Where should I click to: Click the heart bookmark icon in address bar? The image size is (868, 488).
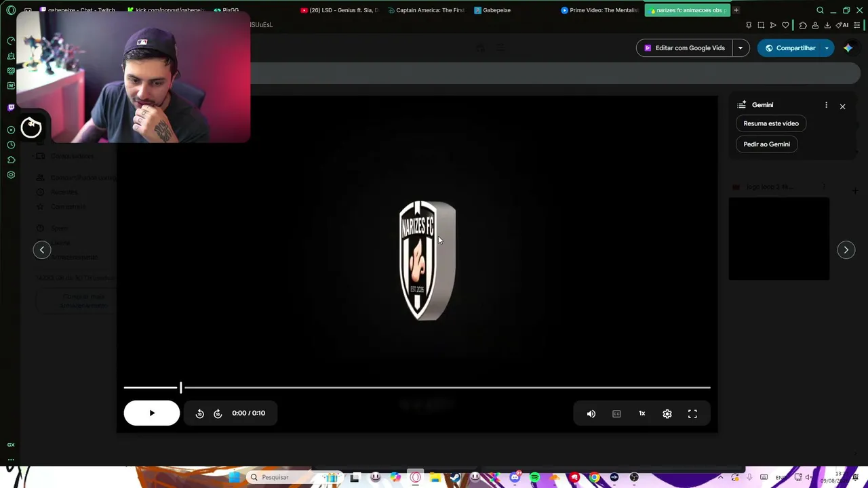(785, 25)
